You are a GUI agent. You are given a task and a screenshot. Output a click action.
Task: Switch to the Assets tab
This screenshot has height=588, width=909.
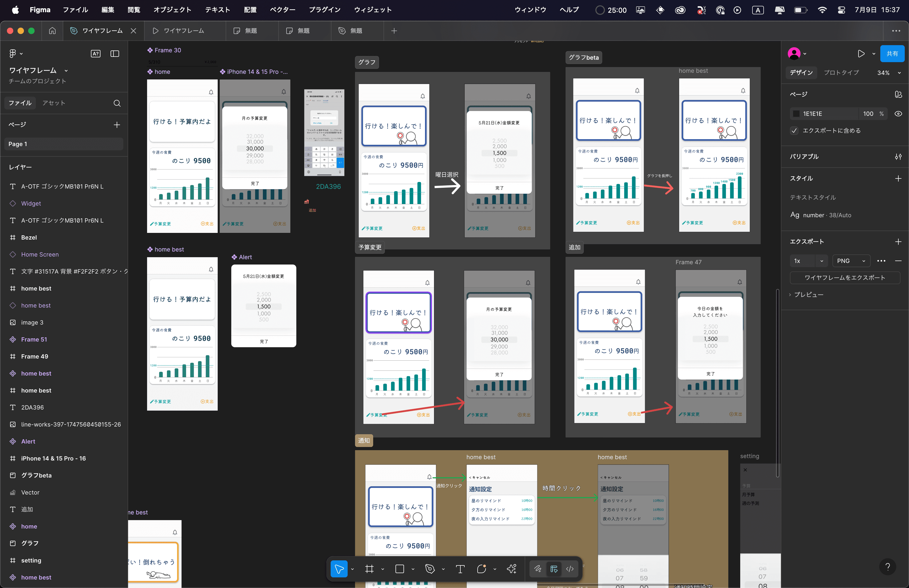(x=53, y=103)
